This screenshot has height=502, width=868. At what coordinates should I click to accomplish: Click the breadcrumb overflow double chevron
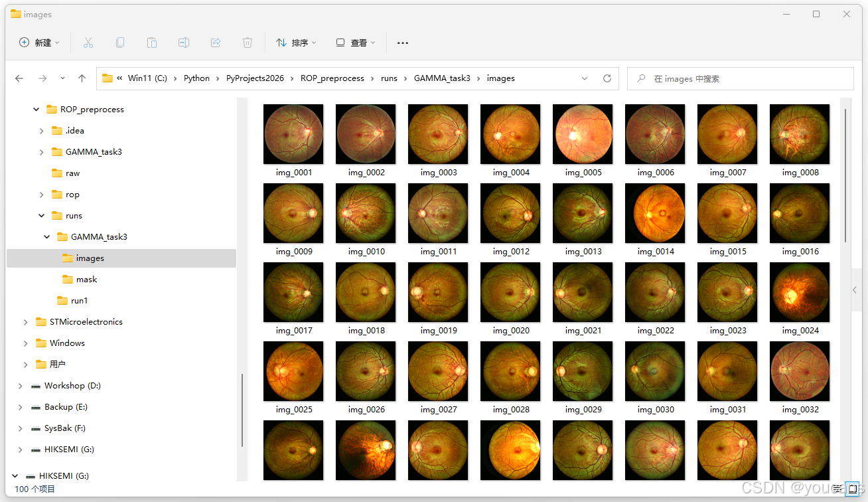point(119,78)
